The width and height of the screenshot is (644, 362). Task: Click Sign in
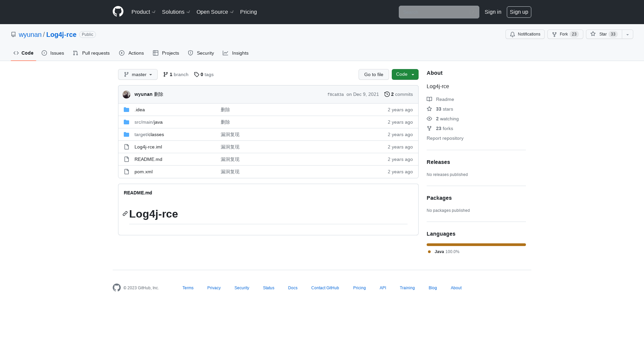[x=493, y=12]
